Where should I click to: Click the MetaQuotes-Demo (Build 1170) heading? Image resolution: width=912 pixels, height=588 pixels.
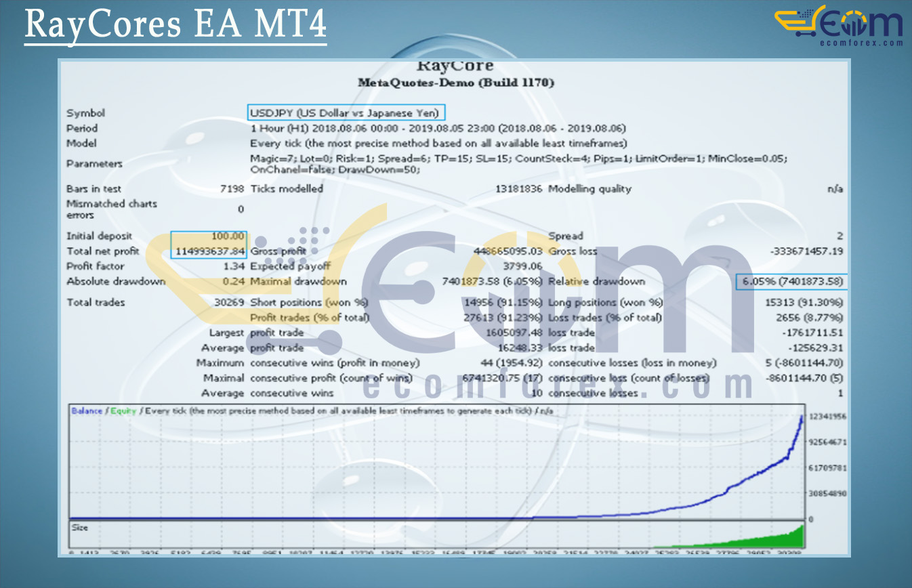(x=455, y=83)
